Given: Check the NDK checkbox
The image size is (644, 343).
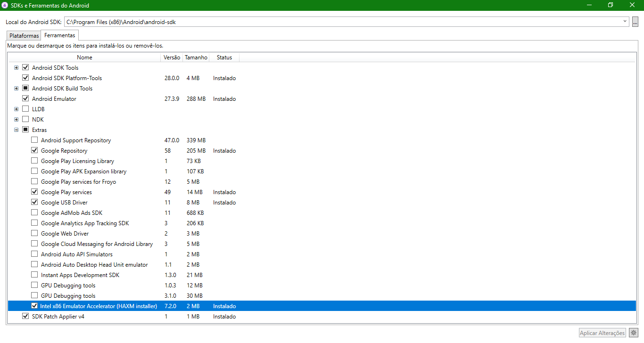Looking at the screenshot, I should click(x=25, y=119).
